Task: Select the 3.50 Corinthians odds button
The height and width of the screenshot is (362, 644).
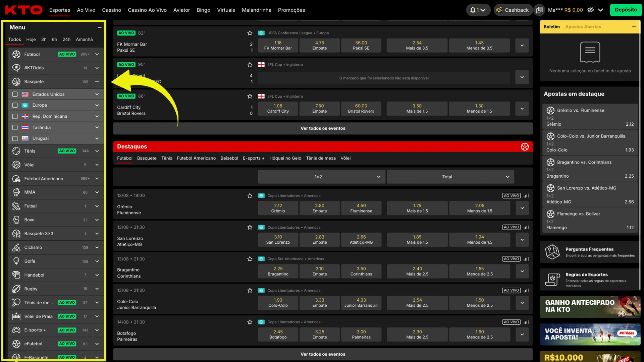Action: [361, 271]
